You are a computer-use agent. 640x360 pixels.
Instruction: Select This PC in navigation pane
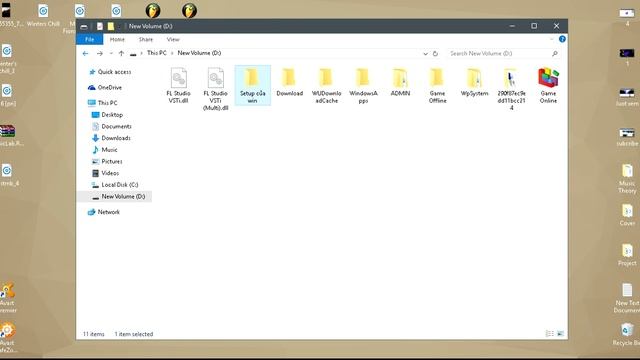coord(107,103)
